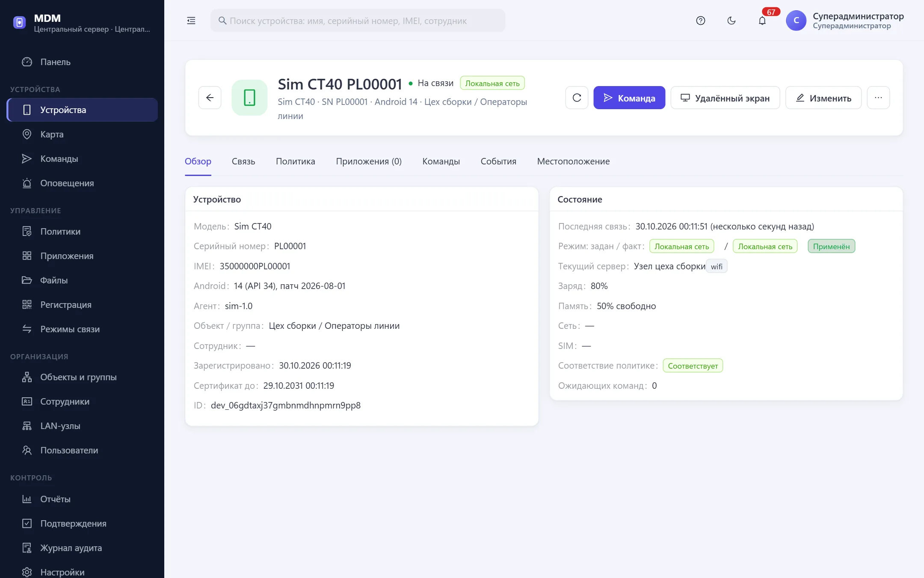Open Удалённый экран remote screen
This screenshot has width=924, height=578.
click(725, 98)
